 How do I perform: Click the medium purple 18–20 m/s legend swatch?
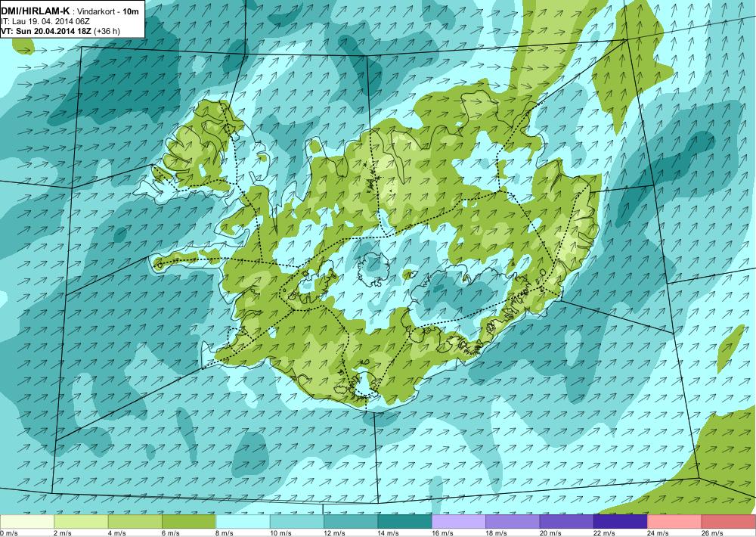pyautogui.click(x=513, y=522)
